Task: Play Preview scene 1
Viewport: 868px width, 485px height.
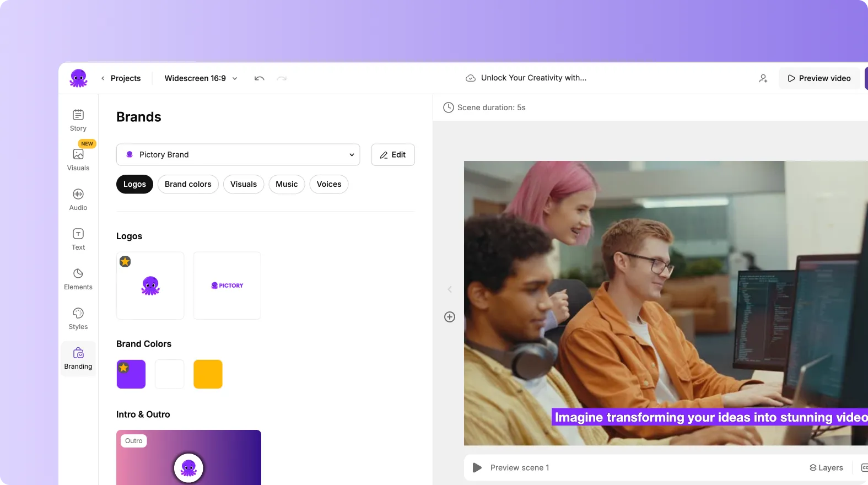Action: (477, 467)
